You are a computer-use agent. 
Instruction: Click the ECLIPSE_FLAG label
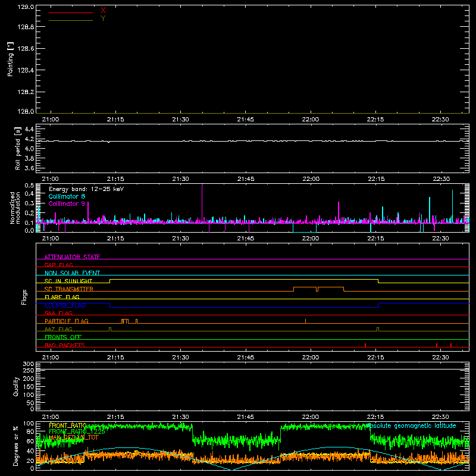pos(65,305)
